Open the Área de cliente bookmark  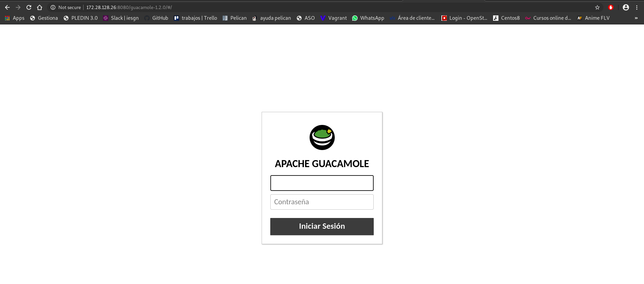point(412,18)
